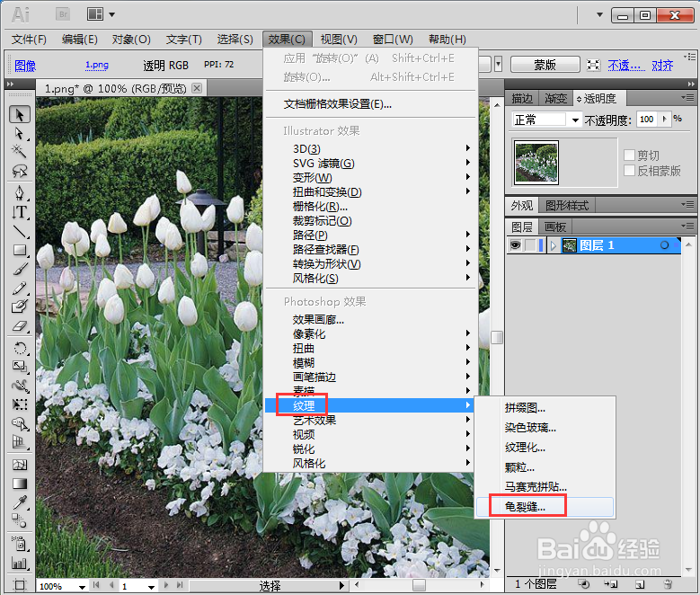The image size is (700, 595).
Task: Click the 对齐 align link
Action: point(662,66)
